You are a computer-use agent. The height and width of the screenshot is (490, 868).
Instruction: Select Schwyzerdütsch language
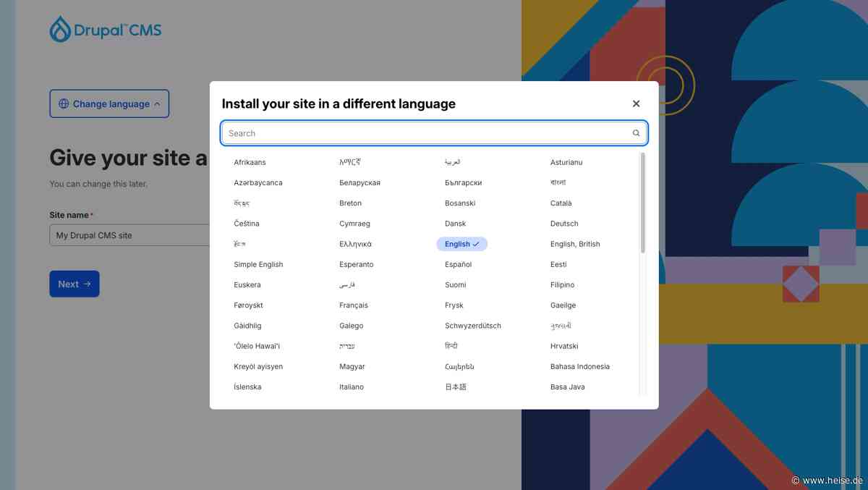(x=473, y=326)
